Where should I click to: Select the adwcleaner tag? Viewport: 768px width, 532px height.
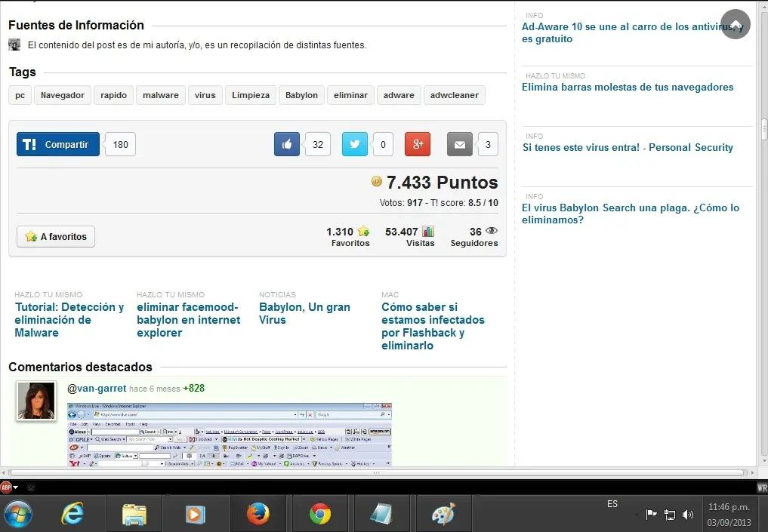click(x=455, y=95)
